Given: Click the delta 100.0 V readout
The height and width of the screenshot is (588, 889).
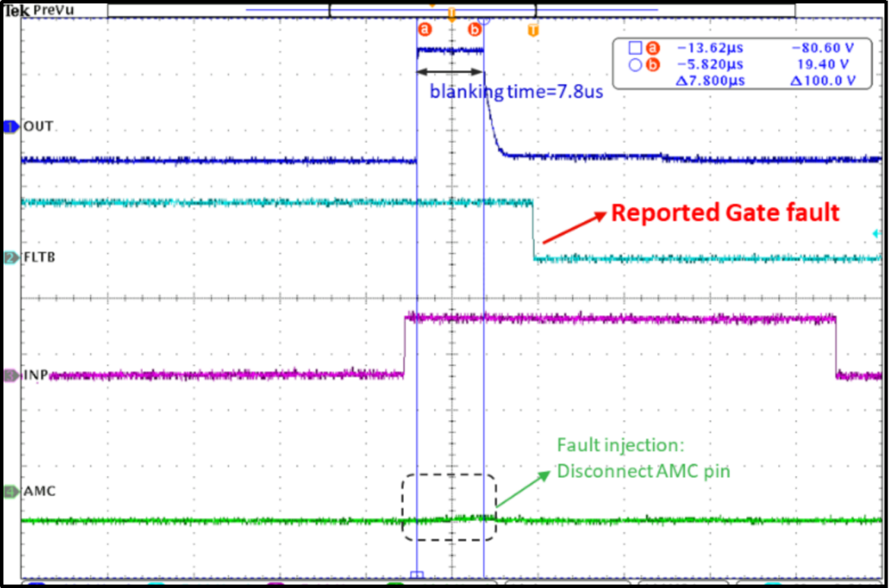Looking at the screenshot, I should tap(822, 81).
